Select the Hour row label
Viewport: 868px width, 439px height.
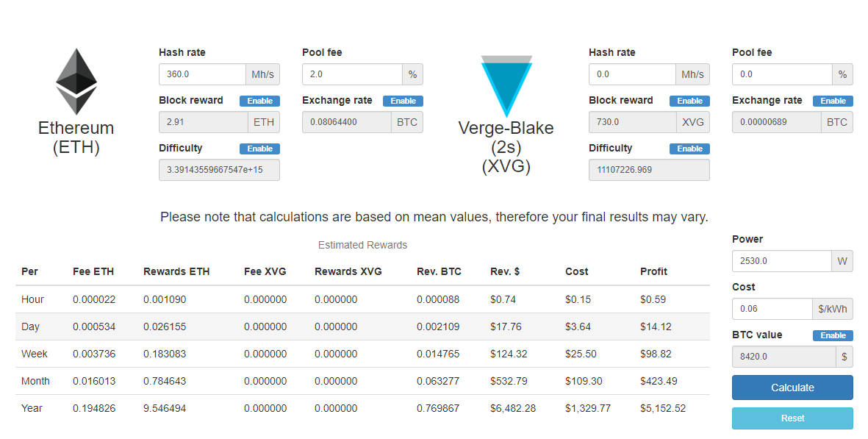(x=32, y=299)
